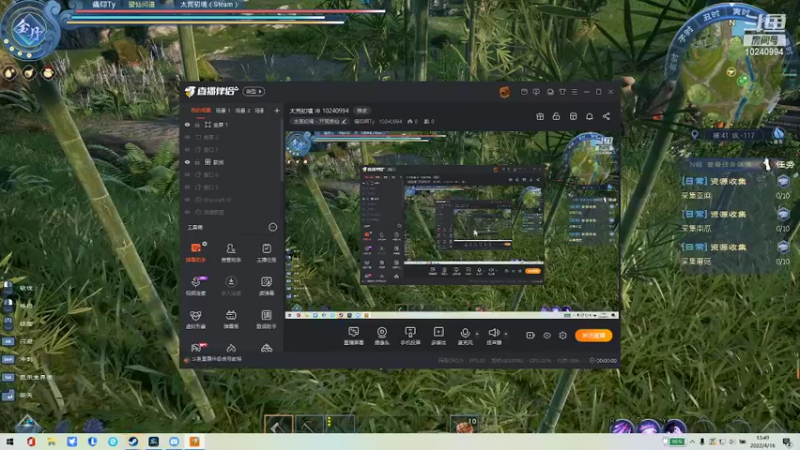
Task: Open the danmaku show TV icon tool
Action: 231,319
